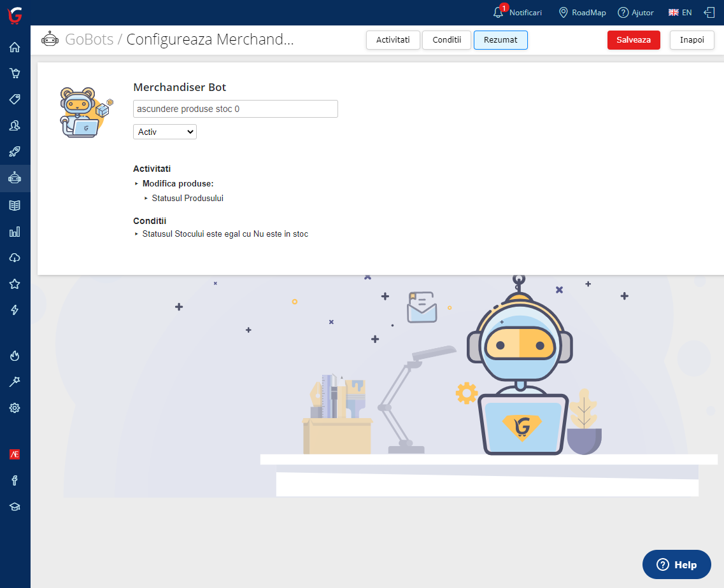
Task: Open the flame icon in sidebar
Action: point(15,355)
